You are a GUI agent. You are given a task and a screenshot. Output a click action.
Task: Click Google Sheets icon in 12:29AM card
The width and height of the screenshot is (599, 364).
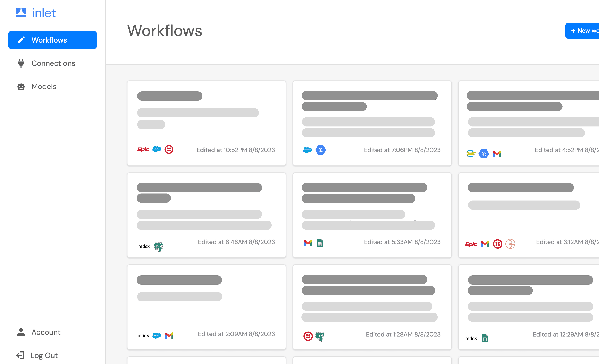485,338
